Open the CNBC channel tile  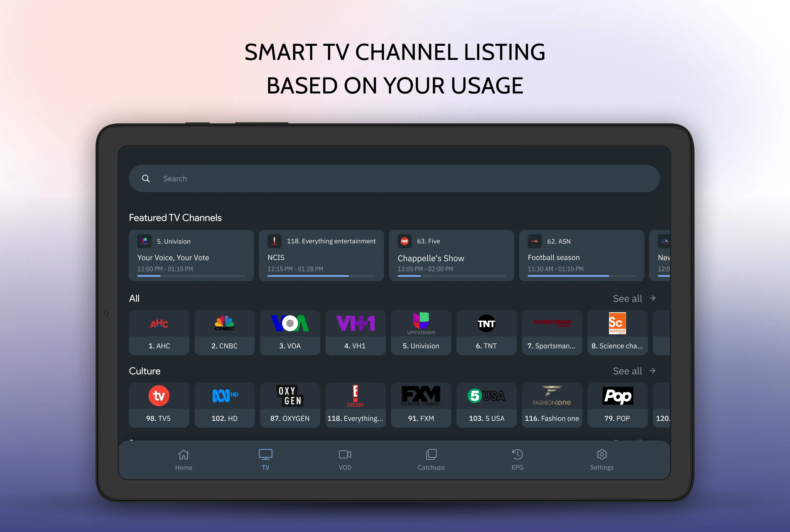point(225,333)
